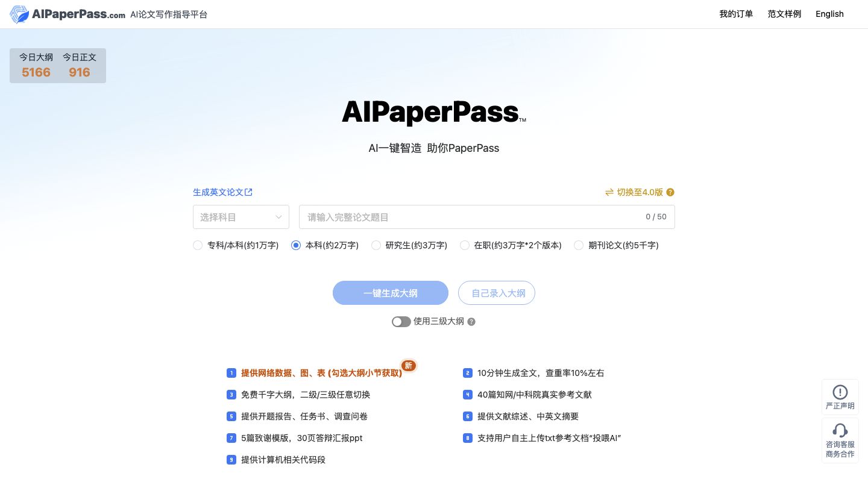Image resolution: width=868 pixels, height=482 pixels.
Task: Click the AIPaperPass.com logo in header
Action: coord(68,14)
